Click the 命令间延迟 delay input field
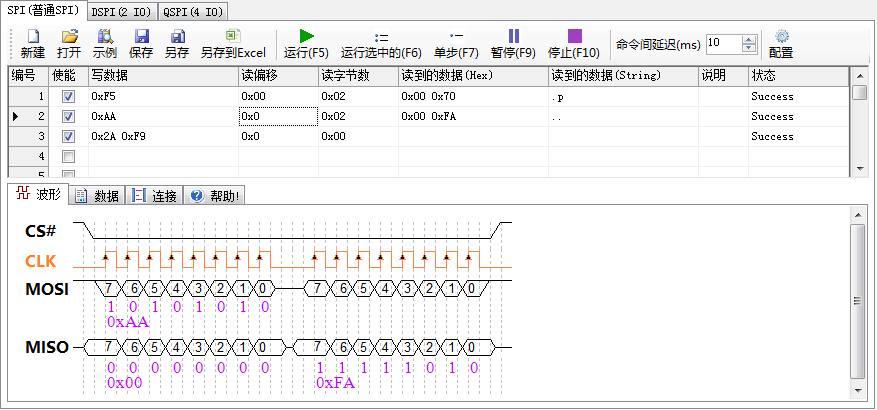 pos(723,44)
